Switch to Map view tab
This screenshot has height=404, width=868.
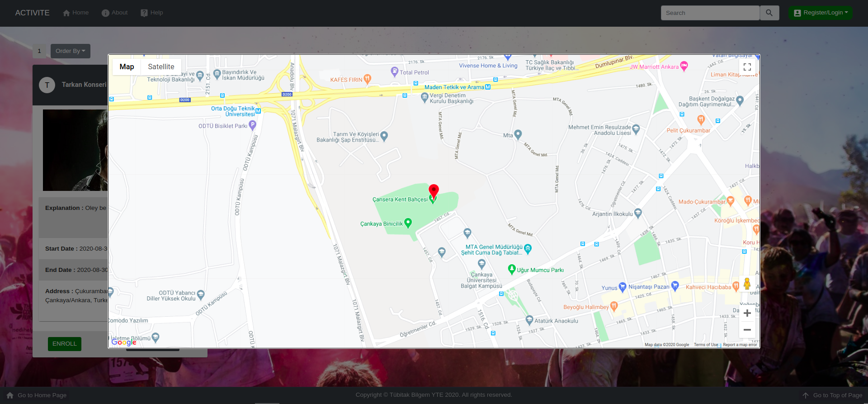[127, 67]
